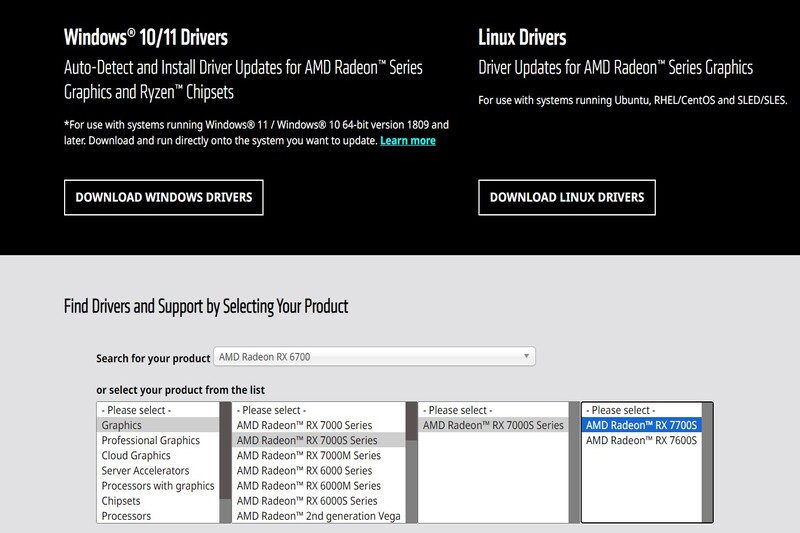Viewport: 800px width, 533px height.
Task: Select AMD Radeon RX 7000S Series in third list
Action: [493, 425]
